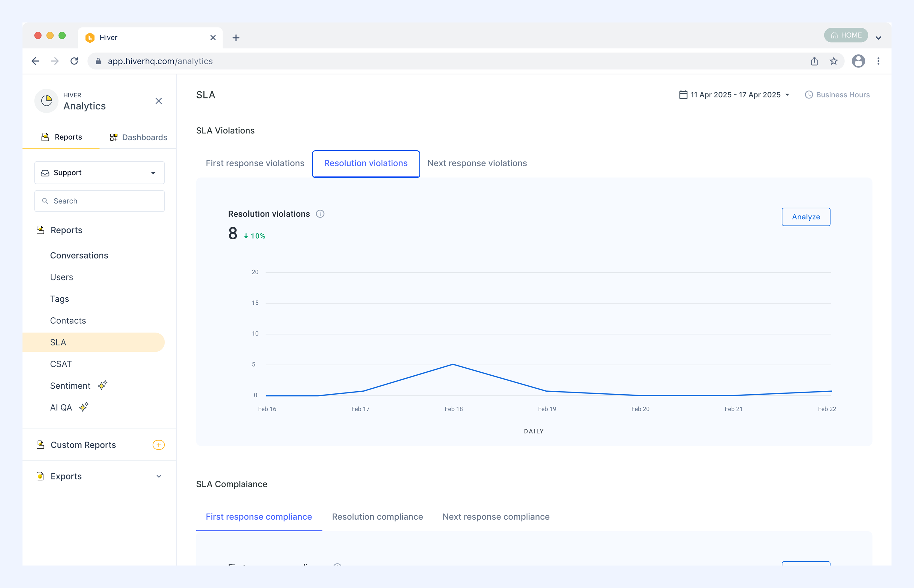The image size is (914, 588).
Task: Bookmark page with the star icon
Action: (834, 61)
